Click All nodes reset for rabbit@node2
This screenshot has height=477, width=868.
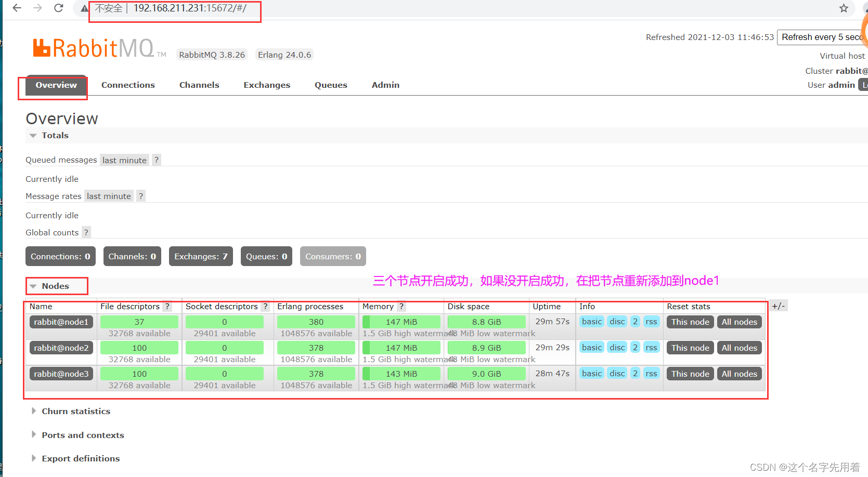click(x=739, y=348)
